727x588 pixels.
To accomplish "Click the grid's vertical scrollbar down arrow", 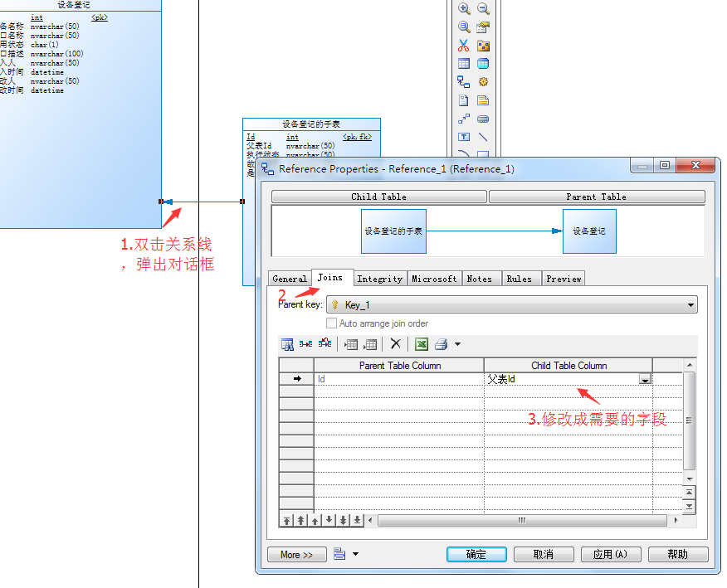I will click(690, 479).
